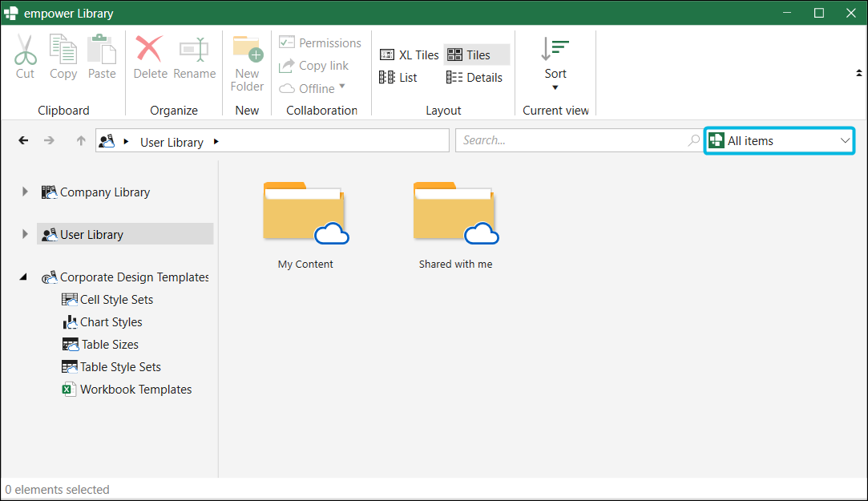Expand the User Library node
Image resolution: width=868 pixels, height=501 pixels.
[25, 234]
